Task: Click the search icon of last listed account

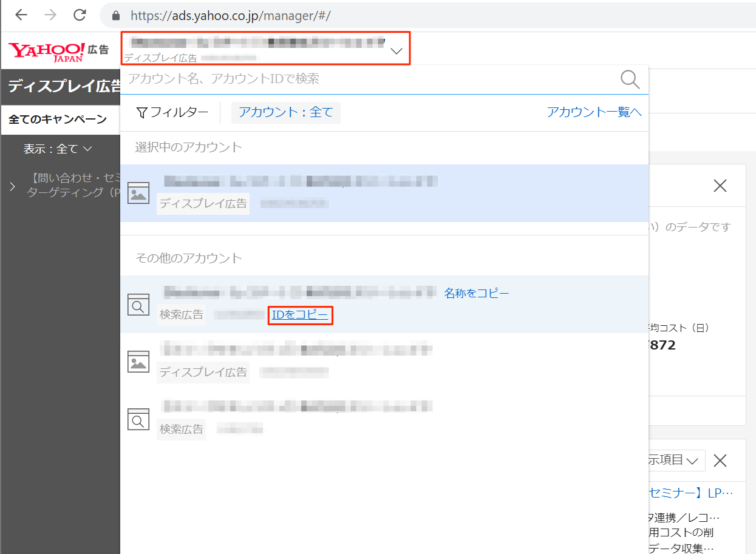Action: click(138, 419)
